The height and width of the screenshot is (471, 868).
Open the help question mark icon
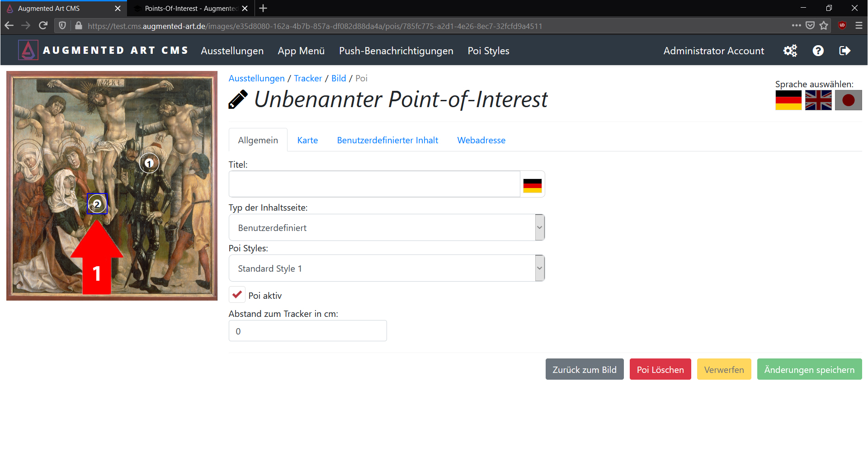(x=818, y=51)
